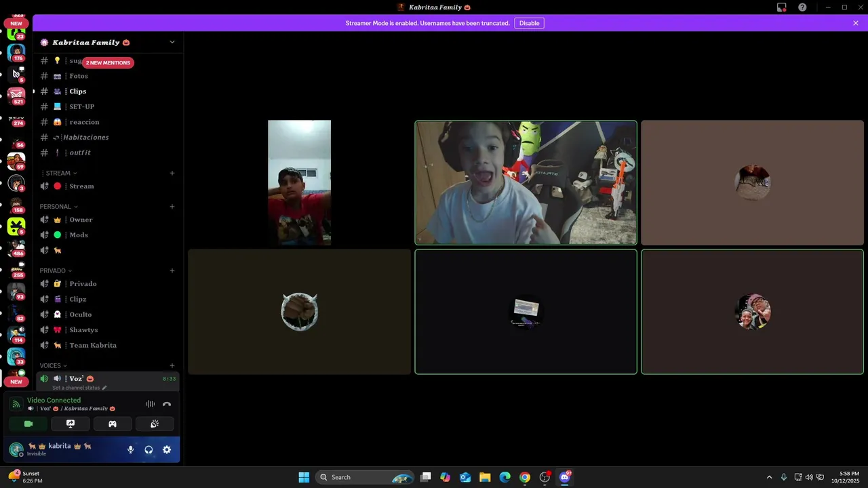This screenshot has height=488, width=868.
Task: Open File Explorer from taskbar
Action: [485, 477]
